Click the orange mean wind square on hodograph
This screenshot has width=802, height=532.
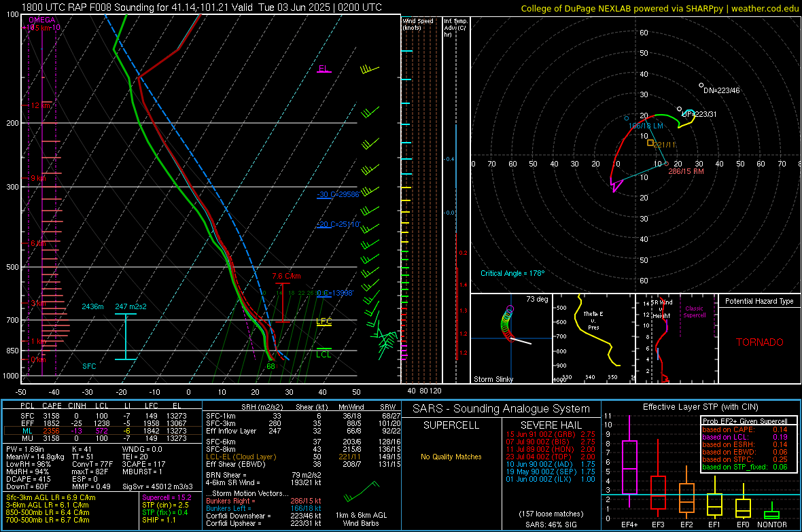tap(650, 143)
